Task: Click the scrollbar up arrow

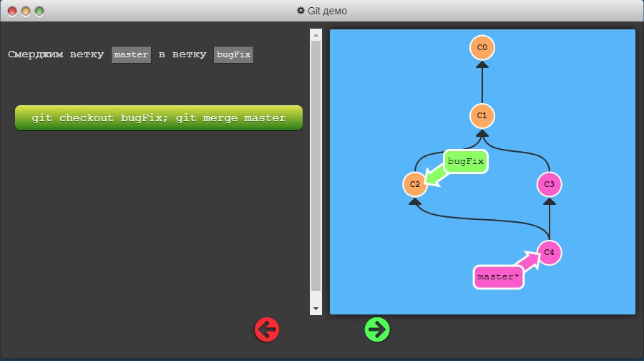Action: pos(316,35)
